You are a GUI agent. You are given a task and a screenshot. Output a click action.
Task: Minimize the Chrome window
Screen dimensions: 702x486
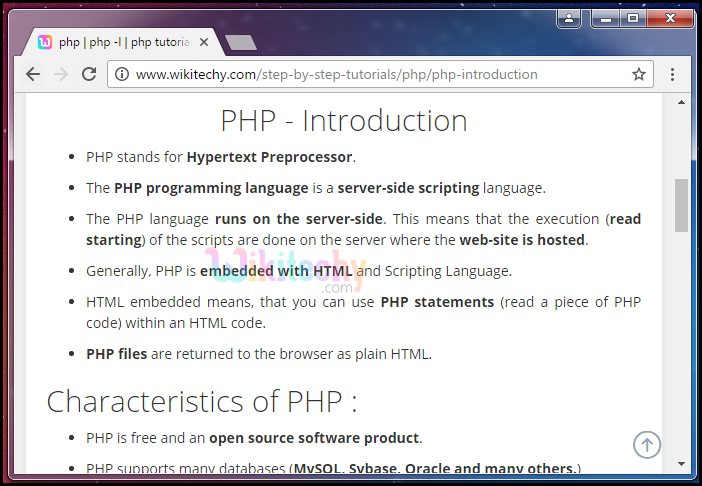point(606,18)
